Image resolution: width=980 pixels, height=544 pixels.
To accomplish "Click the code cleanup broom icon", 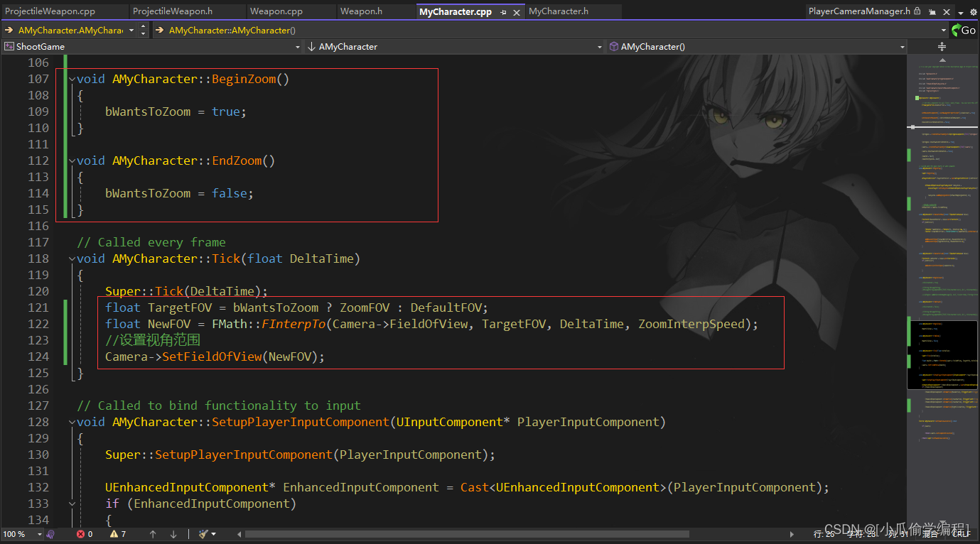I will pyautogui.click(x=203, y=534).
